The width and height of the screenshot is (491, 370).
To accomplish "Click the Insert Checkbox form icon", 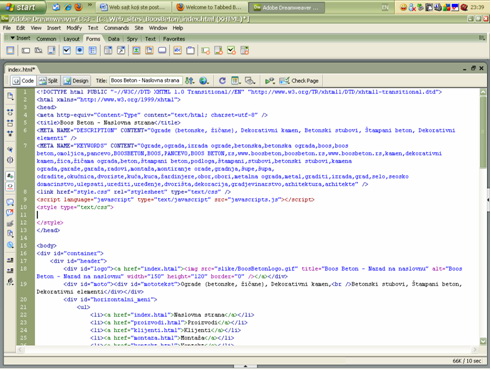I will 67,51.
